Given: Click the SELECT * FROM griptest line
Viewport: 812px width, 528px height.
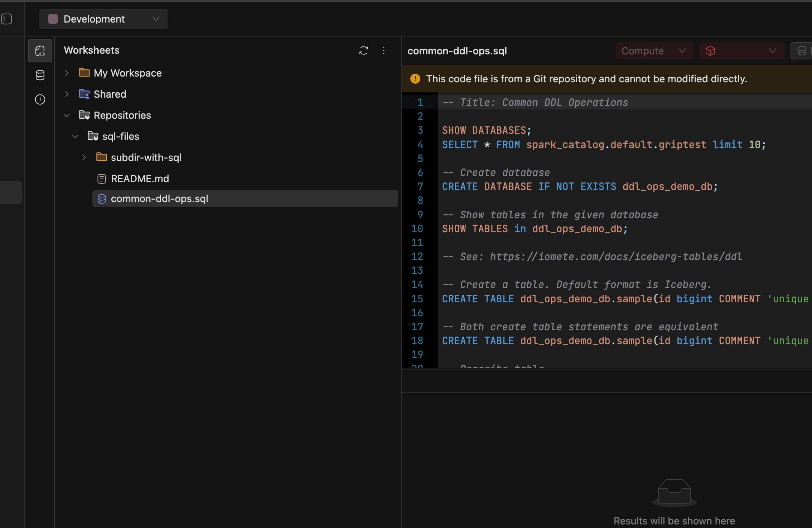Looking at the screenshot, I should 604,145.
